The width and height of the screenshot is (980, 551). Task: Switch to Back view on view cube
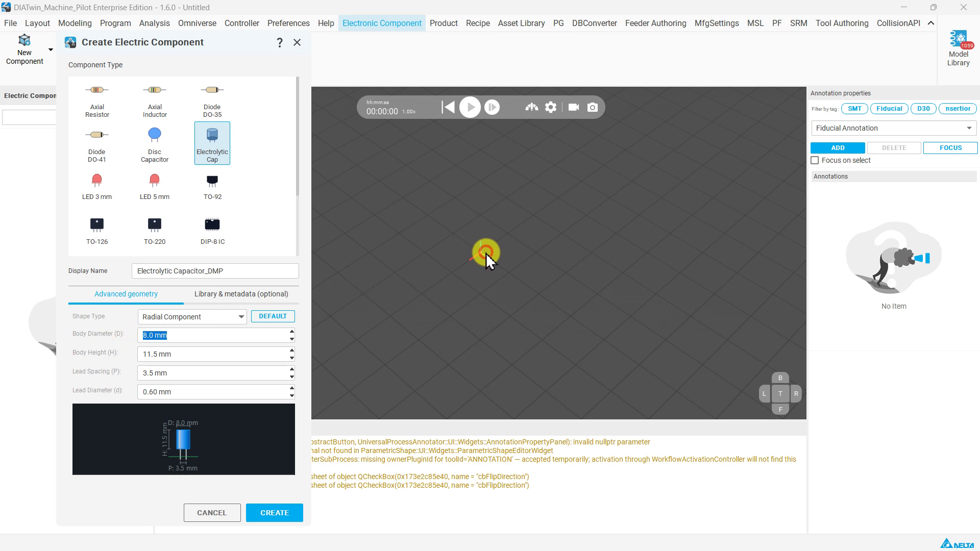(780, 378)
